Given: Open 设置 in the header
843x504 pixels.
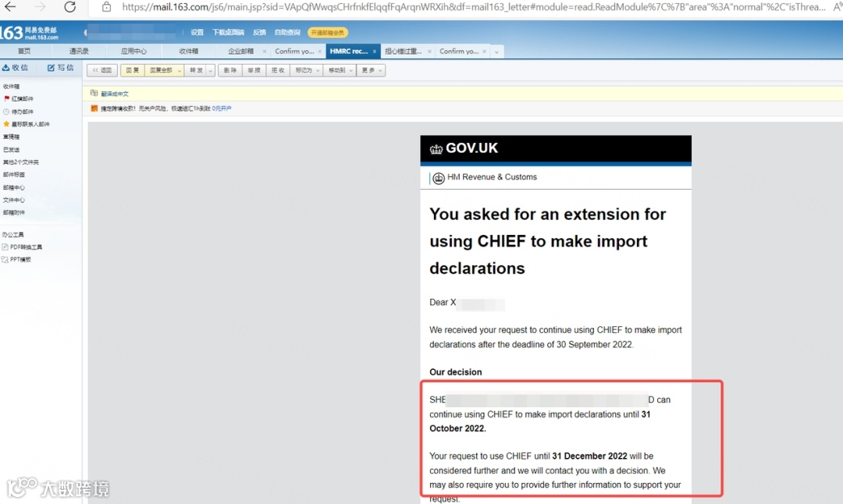Looking at the screenshot, I should click(x=197, y=32).
